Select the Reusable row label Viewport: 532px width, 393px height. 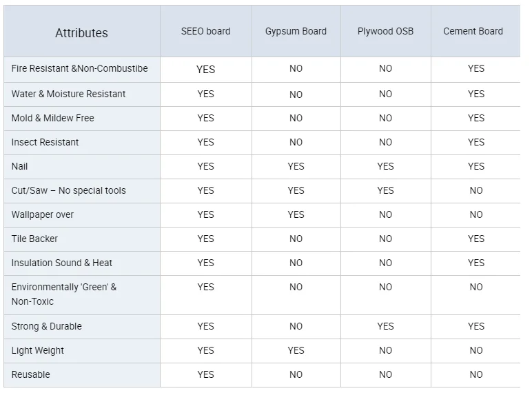point(30,374)
